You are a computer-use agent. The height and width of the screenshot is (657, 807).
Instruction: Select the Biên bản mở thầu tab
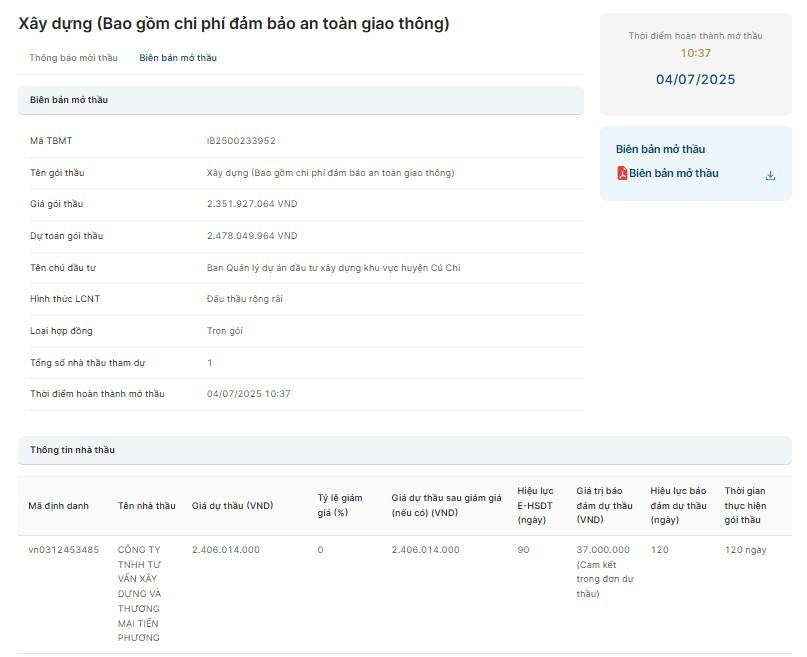pyautogui.click(x=178, y=58)
